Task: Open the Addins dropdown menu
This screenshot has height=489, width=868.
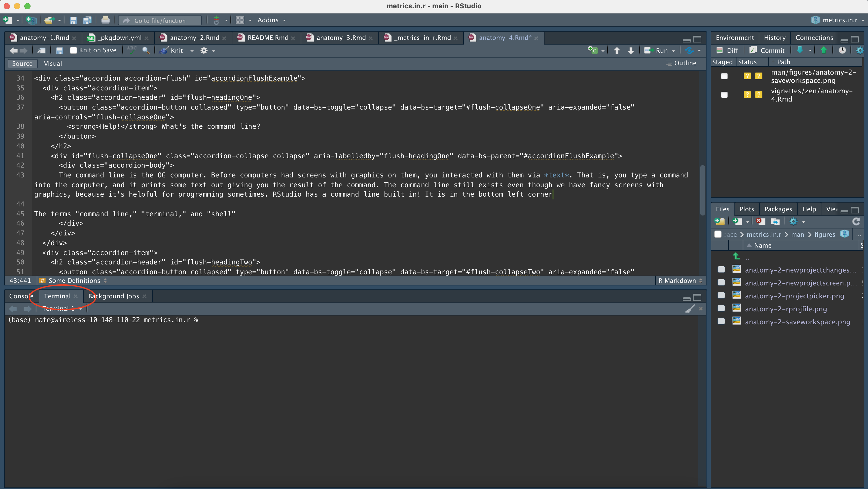Action: (271, 20)
